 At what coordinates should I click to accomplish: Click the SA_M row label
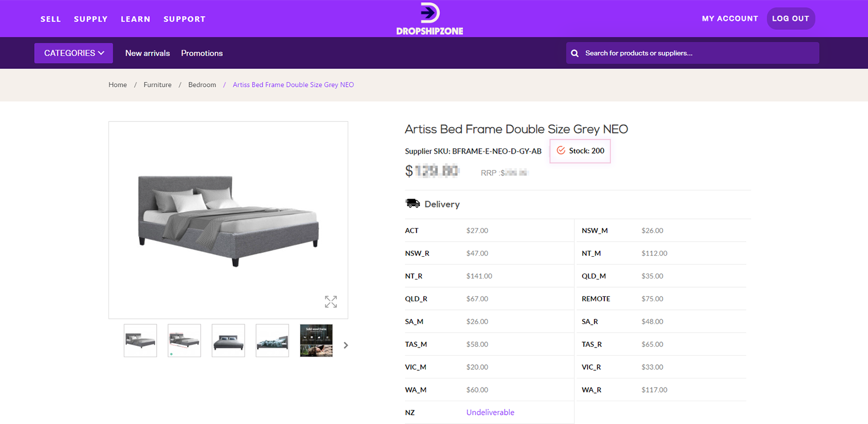pyautogui.click(x=414, y=322)
